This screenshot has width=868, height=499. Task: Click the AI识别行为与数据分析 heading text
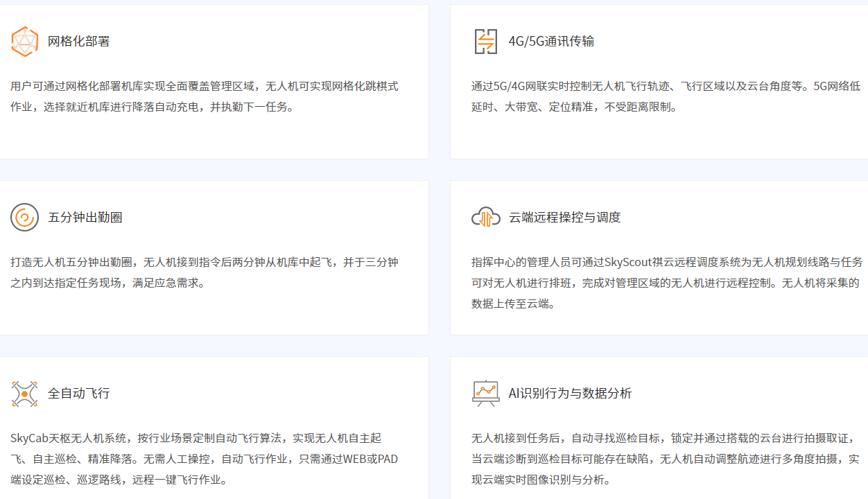click(x=570, y=394)
